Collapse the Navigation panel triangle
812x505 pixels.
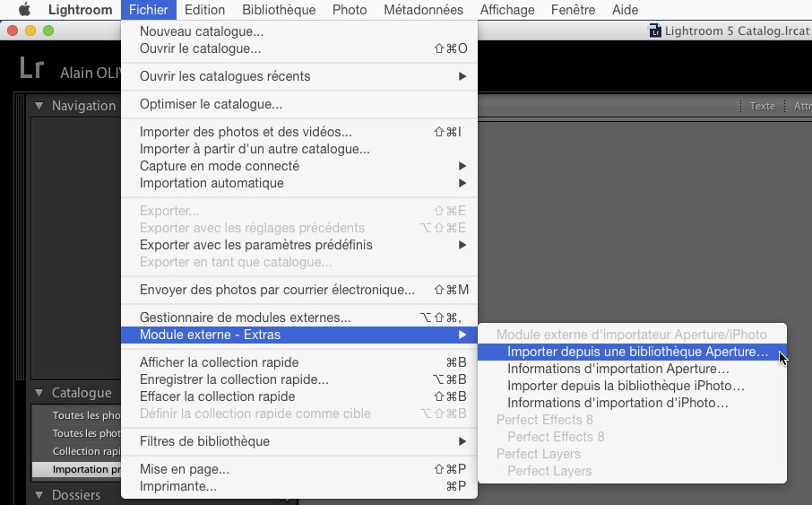pos(39,106)
